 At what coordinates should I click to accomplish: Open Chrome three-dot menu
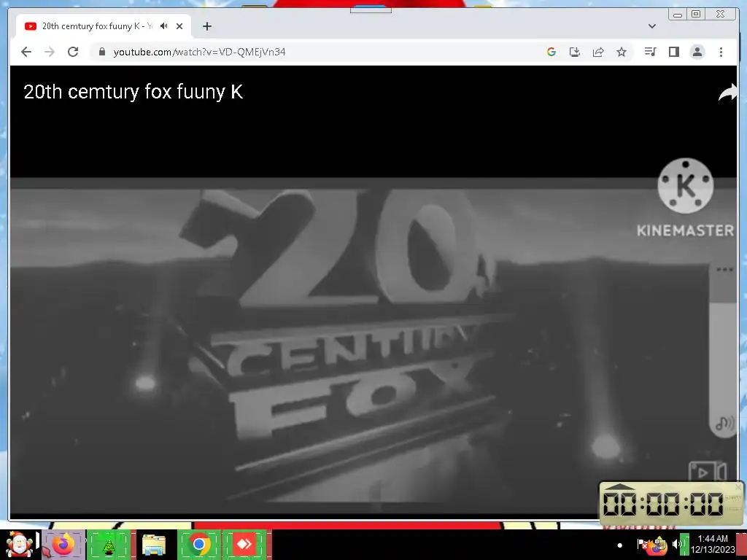tap(721, 52)
